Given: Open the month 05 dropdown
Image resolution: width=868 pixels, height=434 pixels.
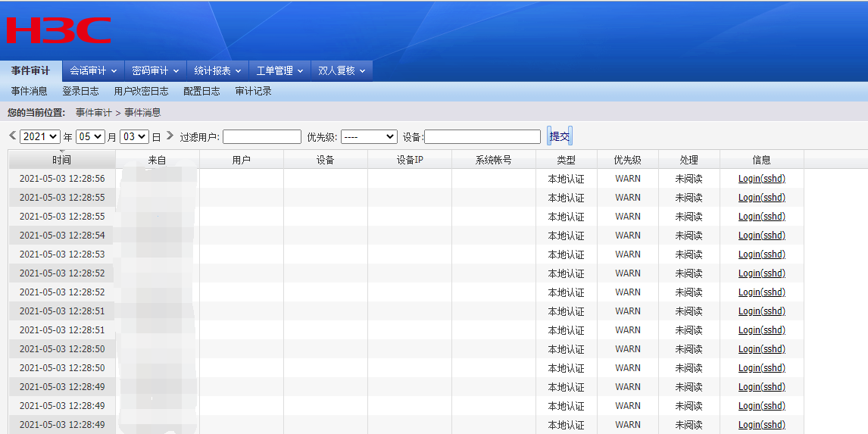Looking at the screenshot, I should [x=90, y=137].
